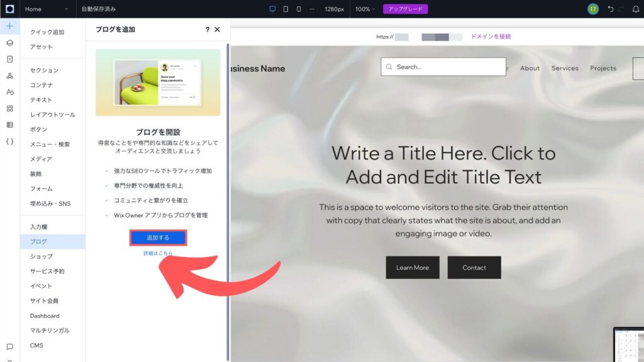Click the purple アップグレード button

point(406,9)
